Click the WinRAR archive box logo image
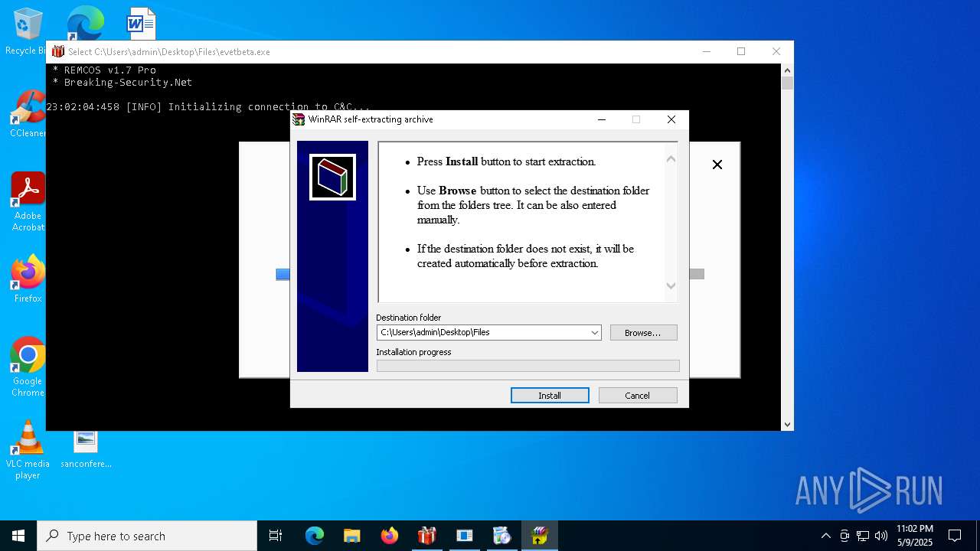 click(332, 178)
